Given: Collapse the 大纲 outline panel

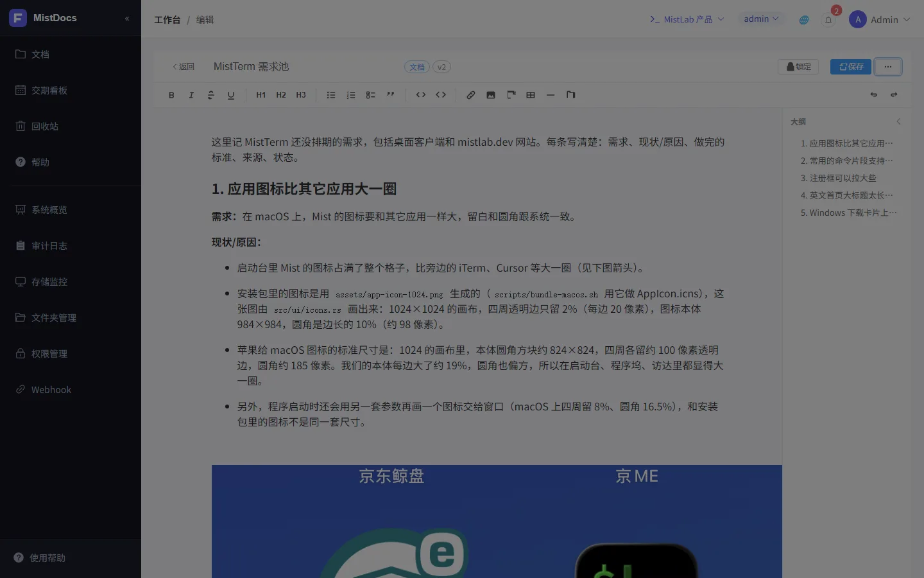Looking at the screenshot, I should click(x=898, y=121).
